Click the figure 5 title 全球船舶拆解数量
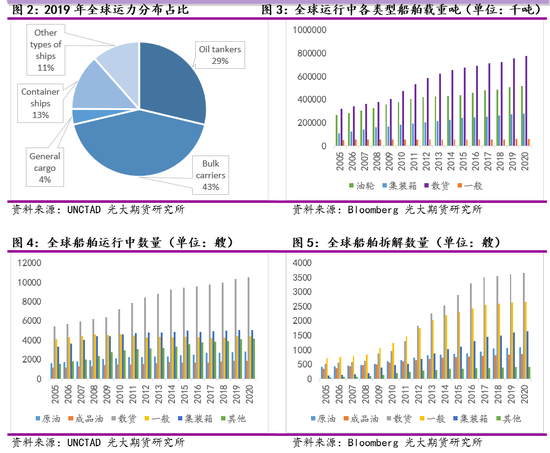Screen dimensions: 550x453 point(378,242)
